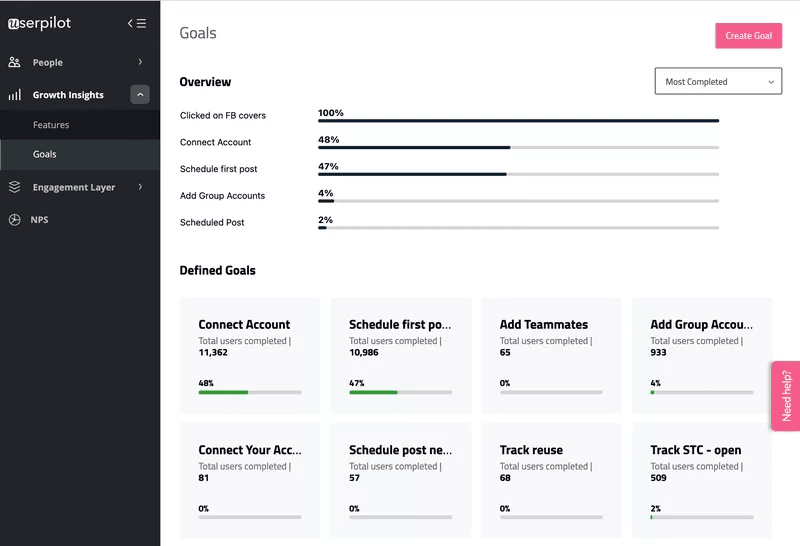
Task: Collapse the Growth Insights section chevron
Action: click(x=140, y=95)
